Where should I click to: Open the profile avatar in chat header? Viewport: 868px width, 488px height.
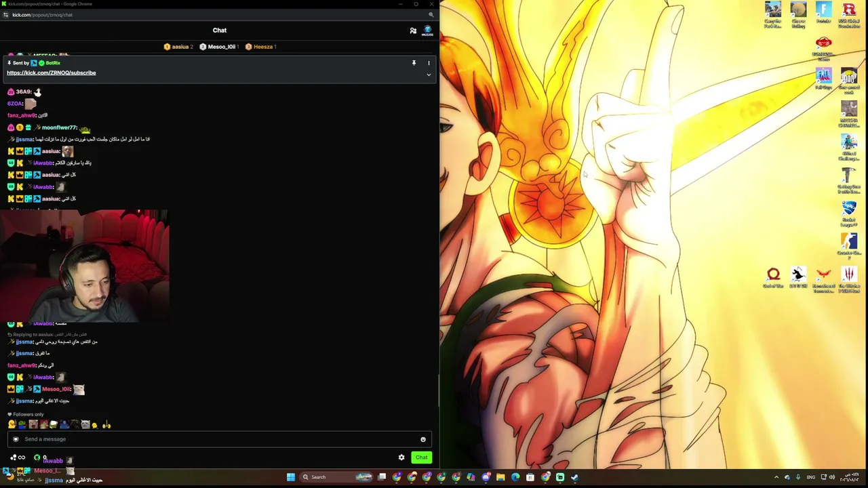pyautogui.click(x=427, y=30)
